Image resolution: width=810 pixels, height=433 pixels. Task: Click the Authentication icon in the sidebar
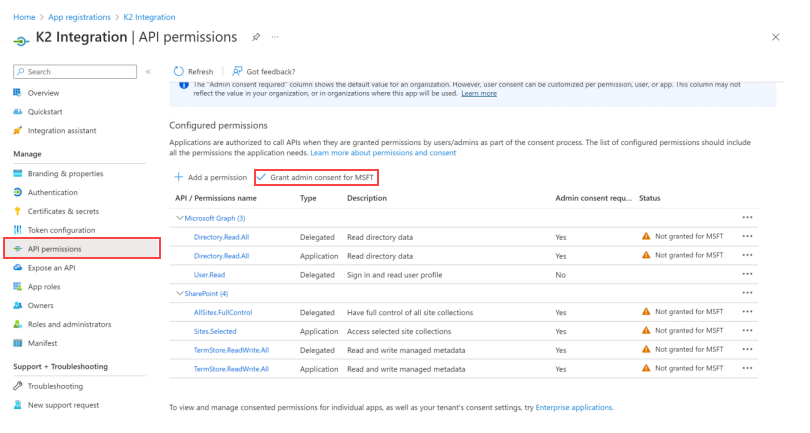click(18, 192)
